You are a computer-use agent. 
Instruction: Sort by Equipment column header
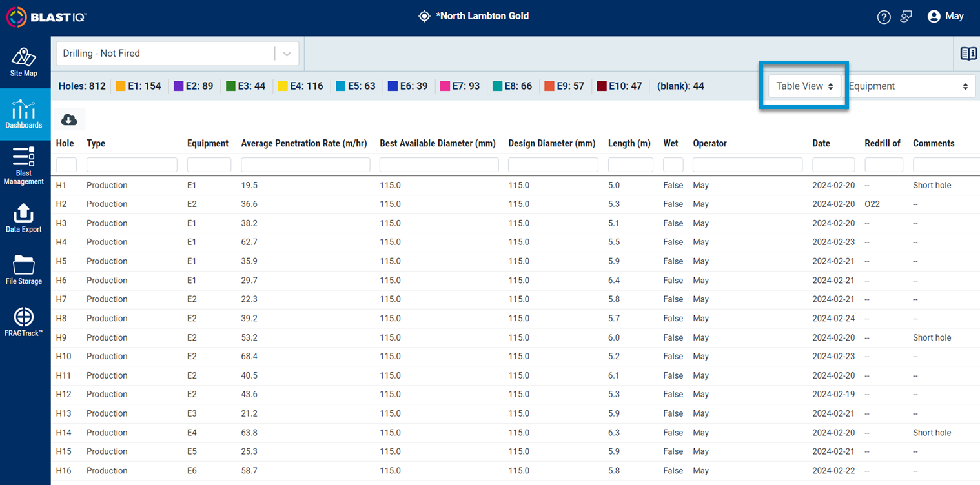pos(208,143)
